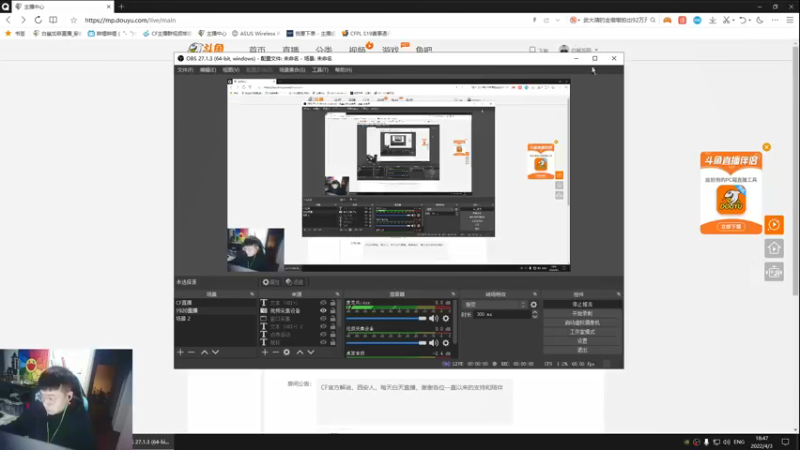The width and height of the screenshot is (800, 450).
Task: Adjust the transition duration stepper arrows
Action: coord(535,314)
